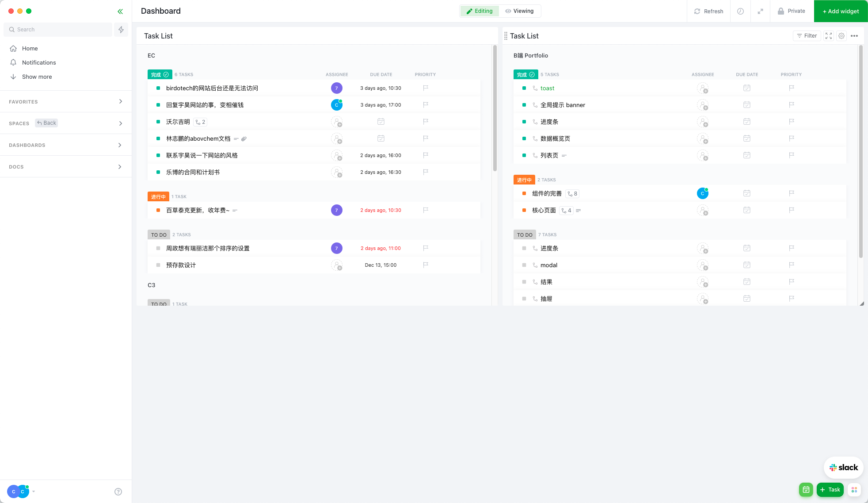The height and width of the screenshot is (503, 868).
Task: Toggle Private sharing lock
Action: pyautogui.click(x=792, y=11)
